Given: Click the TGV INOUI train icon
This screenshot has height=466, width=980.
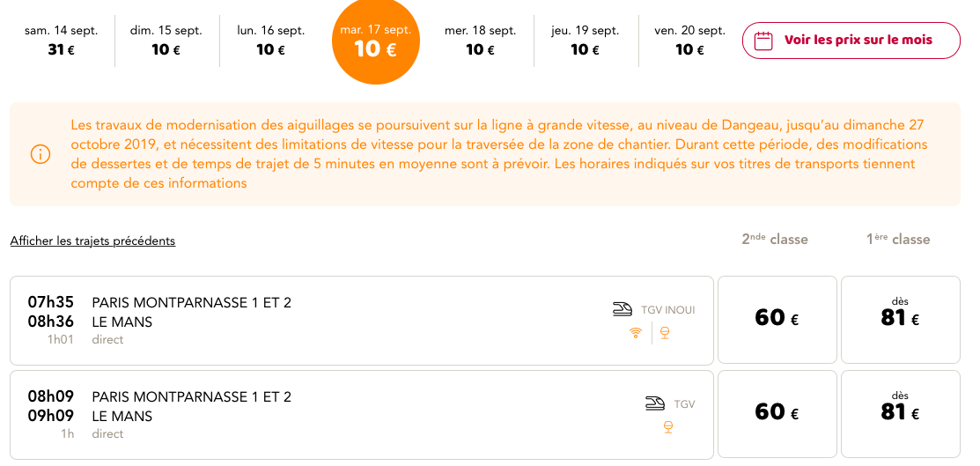Looking at the screenshot, I should pos(623,309).
